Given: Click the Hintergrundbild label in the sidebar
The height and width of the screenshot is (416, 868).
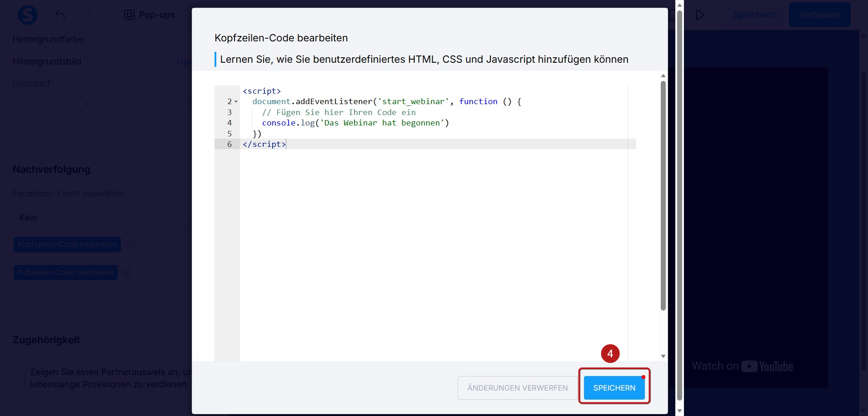Looking at the screenshot, I should coord(47,62).
